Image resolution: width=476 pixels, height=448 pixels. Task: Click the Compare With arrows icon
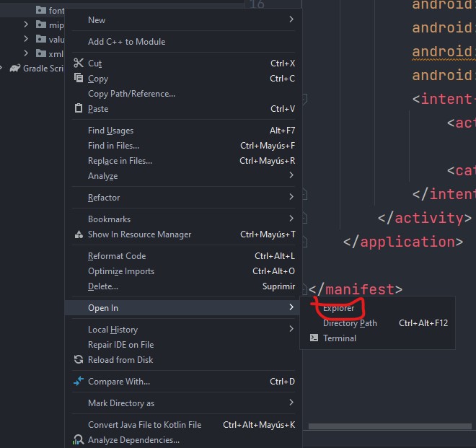point(79,382)
